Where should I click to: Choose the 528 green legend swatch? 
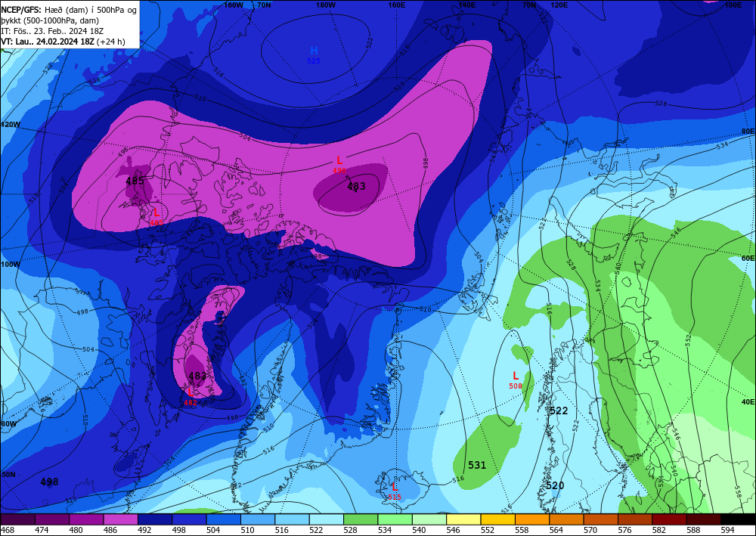360,519
